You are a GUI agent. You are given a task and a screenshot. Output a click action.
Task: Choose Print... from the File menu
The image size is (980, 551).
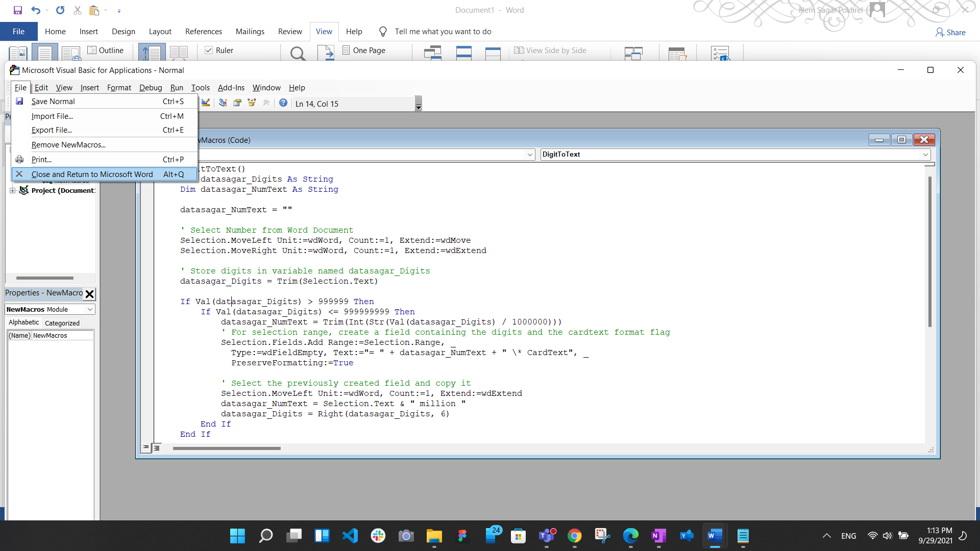105,160
